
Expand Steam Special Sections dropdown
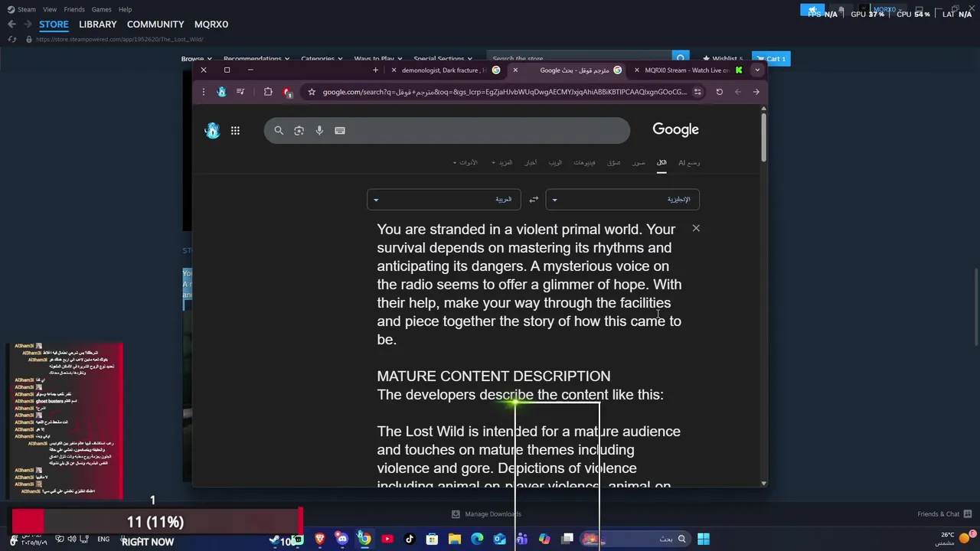(x=443, y=59)
